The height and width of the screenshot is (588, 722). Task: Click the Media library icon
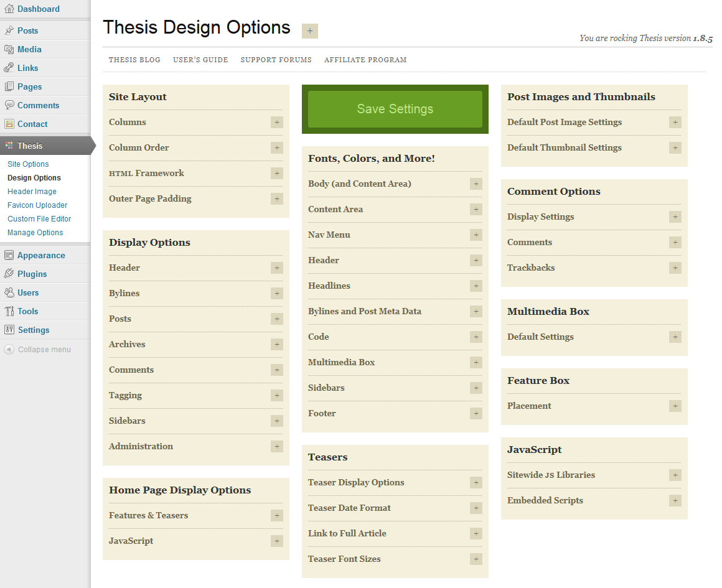[9, 49]
